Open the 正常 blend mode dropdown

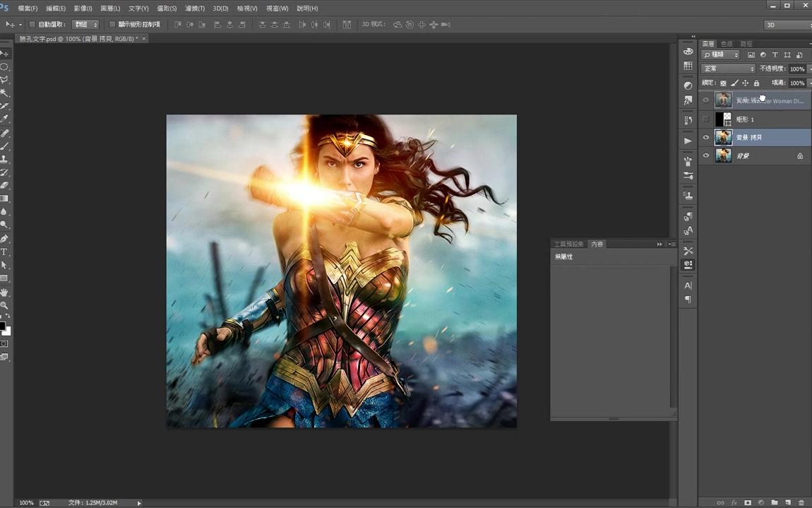click(x=728, y=69)
